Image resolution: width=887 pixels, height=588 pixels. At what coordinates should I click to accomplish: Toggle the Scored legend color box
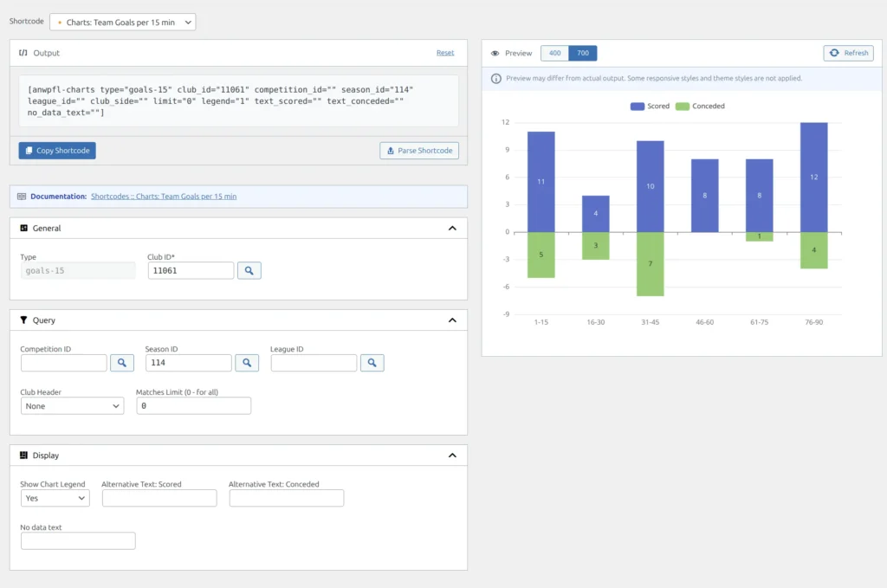click(x=637, y=107)
